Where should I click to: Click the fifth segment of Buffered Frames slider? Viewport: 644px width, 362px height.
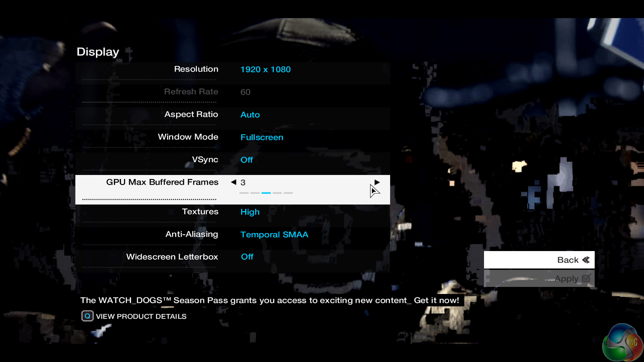pos(288,193)
